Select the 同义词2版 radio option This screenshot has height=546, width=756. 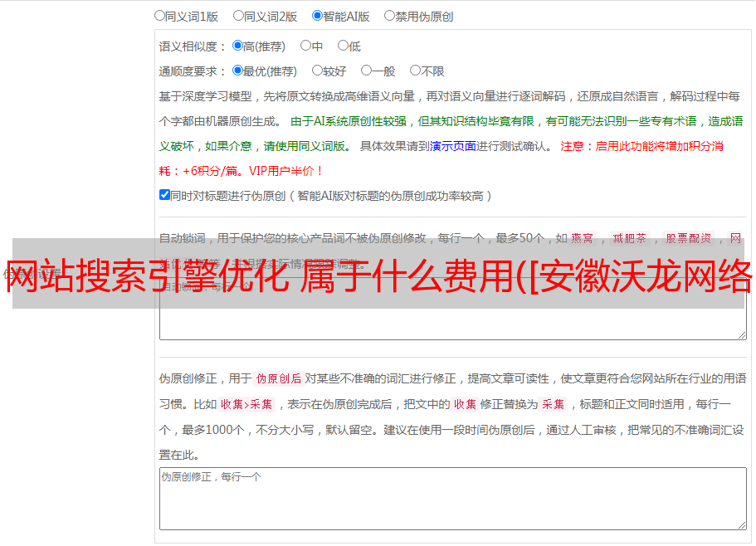tap(238, 15)
